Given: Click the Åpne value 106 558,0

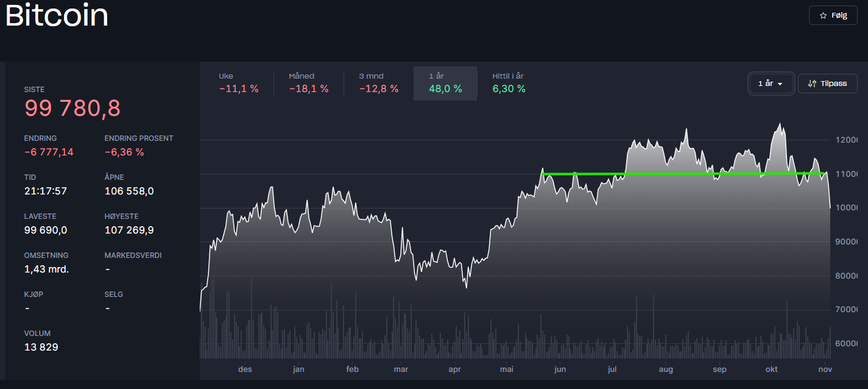Looking at the screenshot, I should (x=129, y=191).
